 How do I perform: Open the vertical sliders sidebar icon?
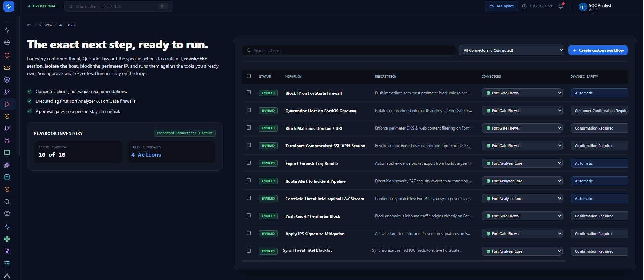click(7, 141)
